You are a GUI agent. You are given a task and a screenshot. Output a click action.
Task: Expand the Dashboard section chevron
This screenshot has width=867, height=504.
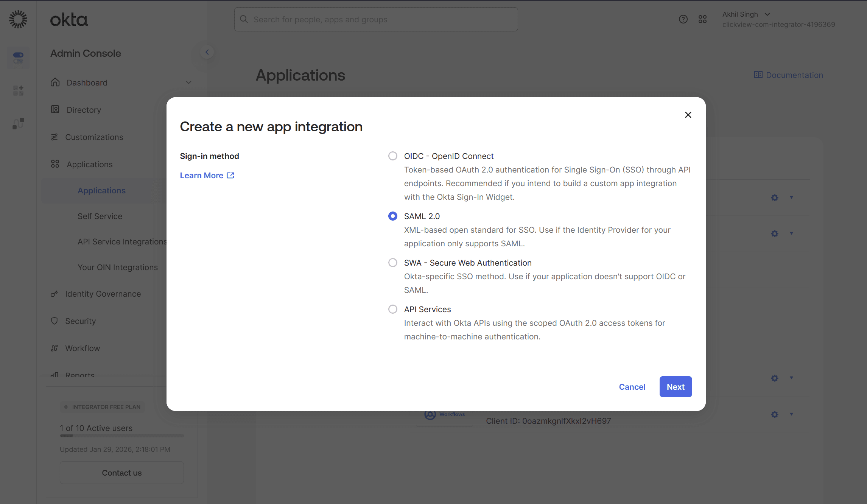point(188,82)
